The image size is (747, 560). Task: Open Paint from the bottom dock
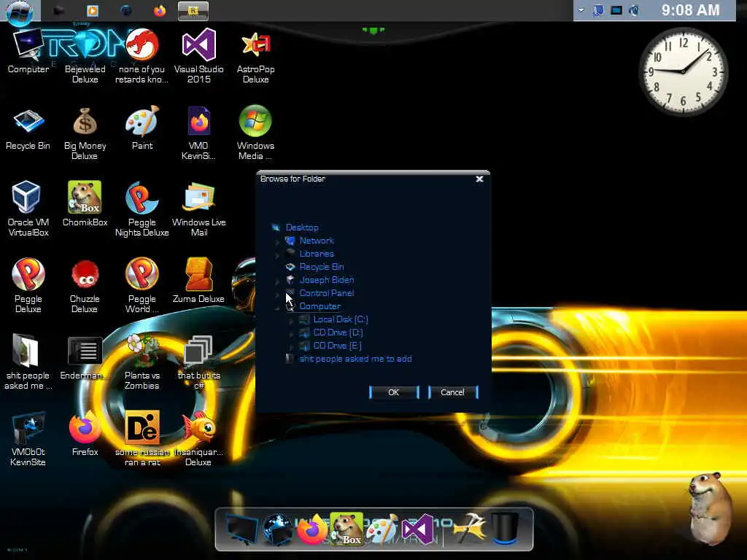(x=381, y=529)
